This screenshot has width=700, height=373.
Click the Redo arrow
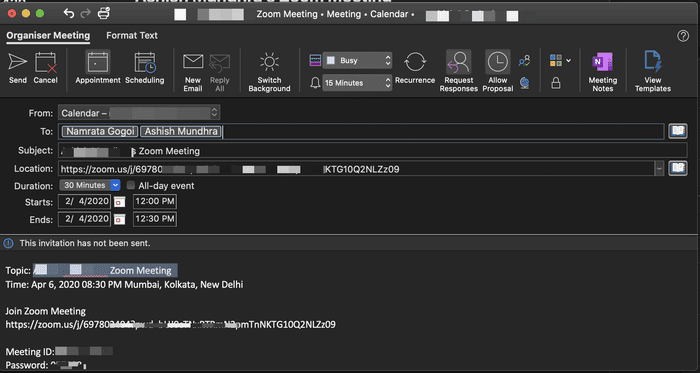pos(85,13)
